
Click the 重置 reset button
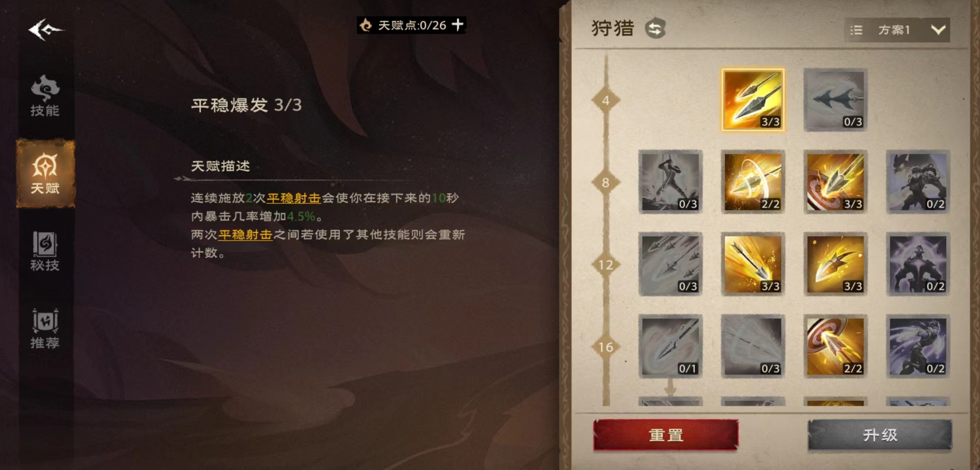tap(666, 435)
